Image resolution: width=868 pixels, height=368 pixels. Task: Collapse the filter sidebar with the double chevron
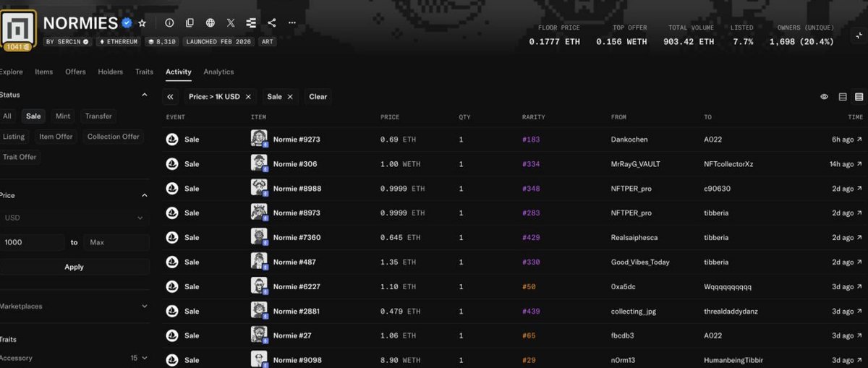coord(170,96)
